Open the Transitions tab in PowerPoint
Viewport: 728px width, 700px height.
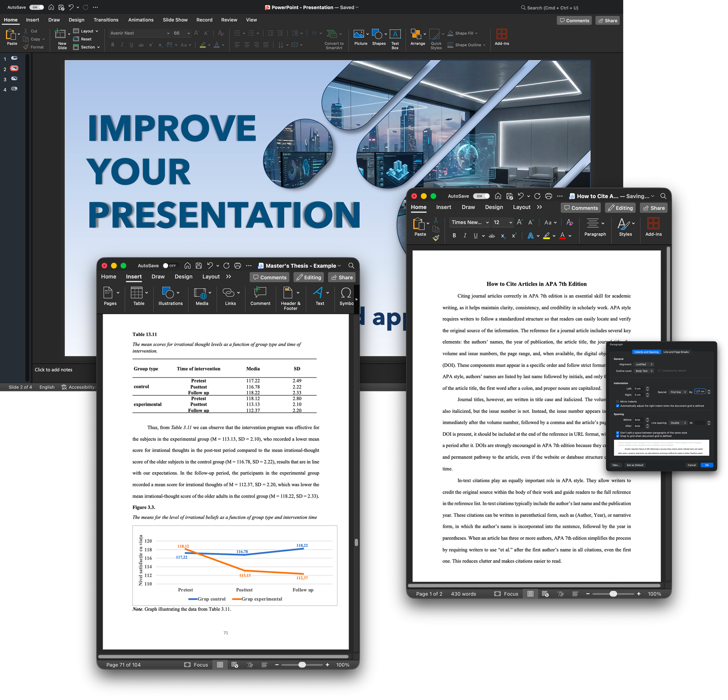click(106, 20)
